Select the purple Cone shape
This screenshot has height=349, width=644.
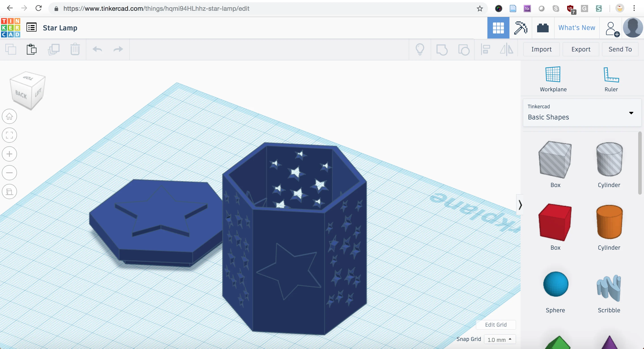609,343
